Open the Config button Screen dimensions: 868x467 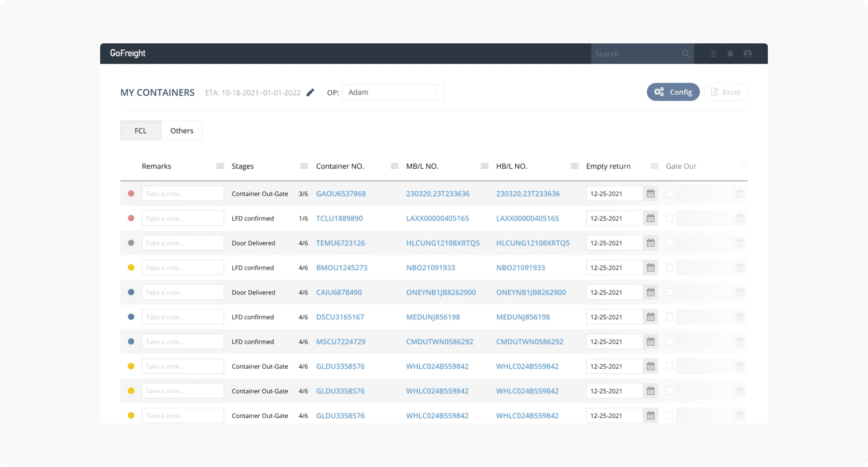pyautogui.click(x=673, y=92)
